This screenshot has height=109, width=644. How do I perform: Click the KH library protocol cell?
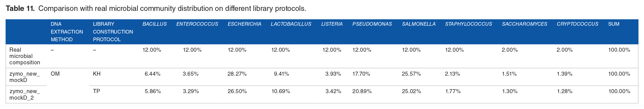[x=96, y=74]
